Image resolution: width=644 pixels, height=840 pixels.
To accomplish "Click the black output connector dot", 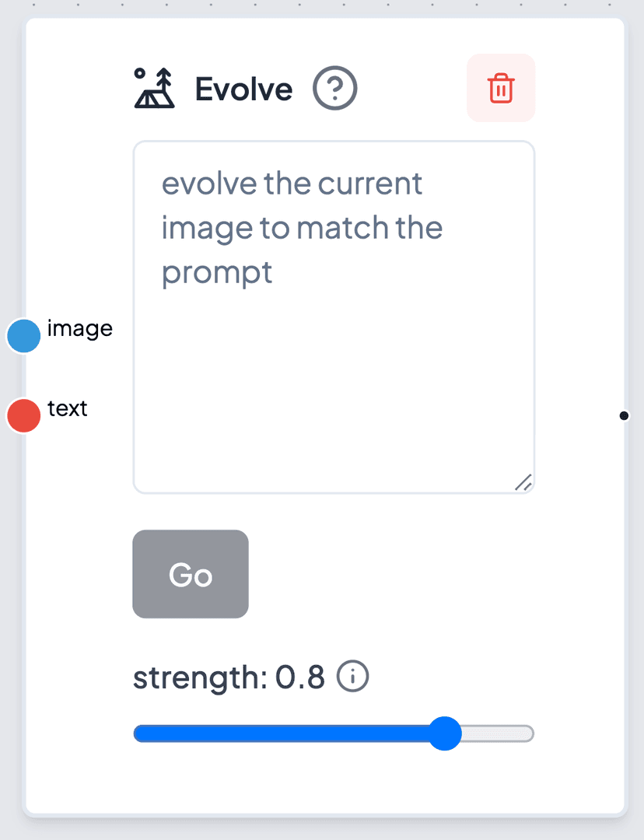I will pyautogui.click(x=624, y=415).
